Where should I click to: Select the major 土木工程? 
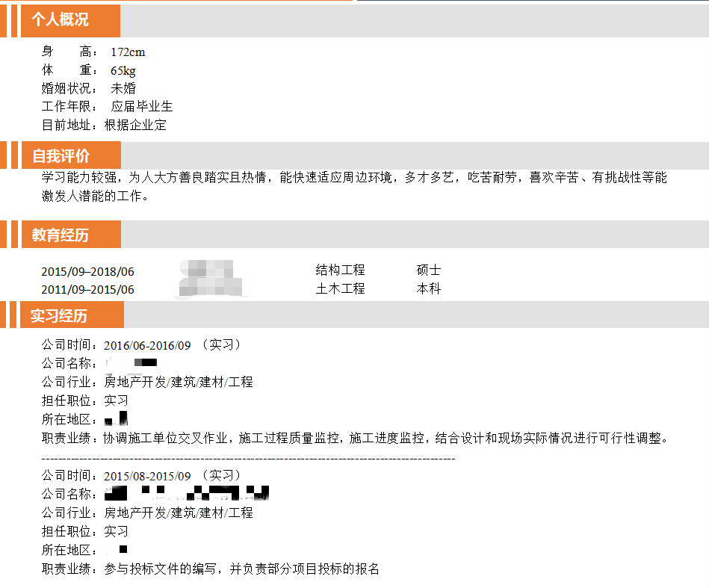pos(340,288)
